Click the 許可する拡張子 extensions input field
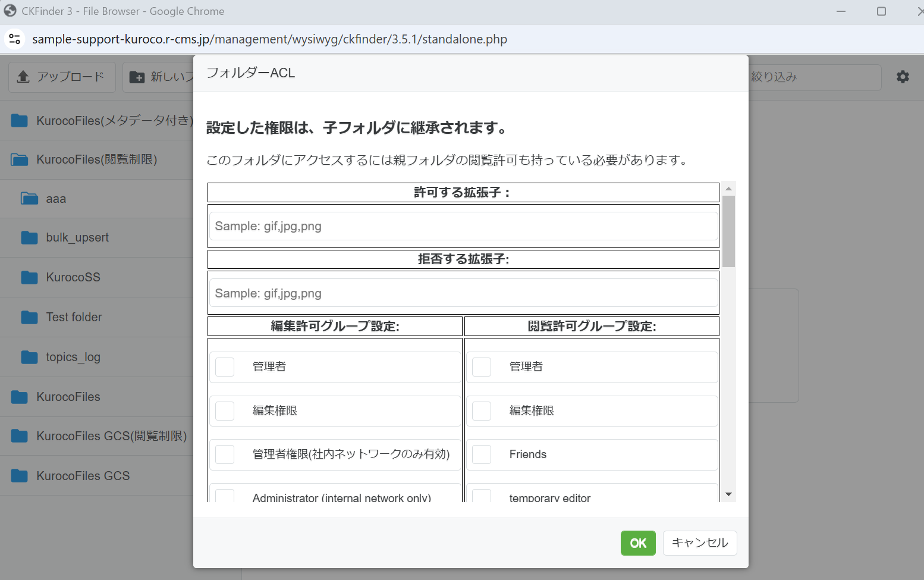Image resolution: width=924 pixels, height=580 pixels. 463,226
